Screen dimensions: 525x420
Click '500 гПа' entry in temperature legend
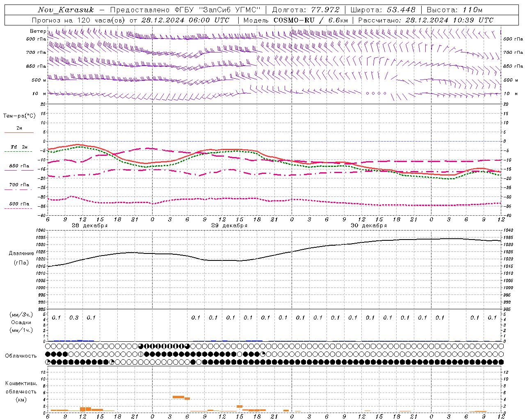click(x=19, y=204)
